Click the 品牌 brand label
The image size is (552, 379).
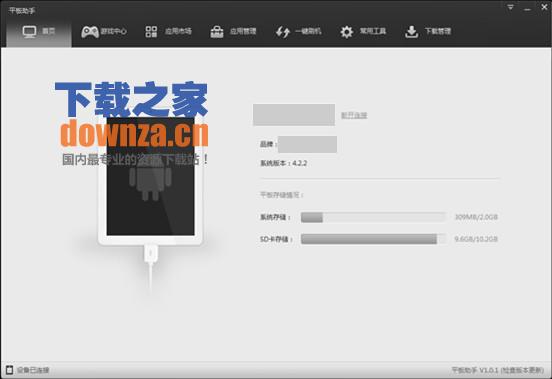[x=268, y=144]
